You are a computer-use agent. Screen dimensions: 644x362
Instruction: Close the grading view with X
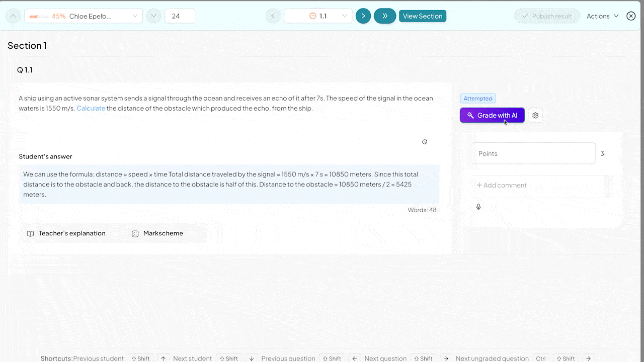click(631, 16)
